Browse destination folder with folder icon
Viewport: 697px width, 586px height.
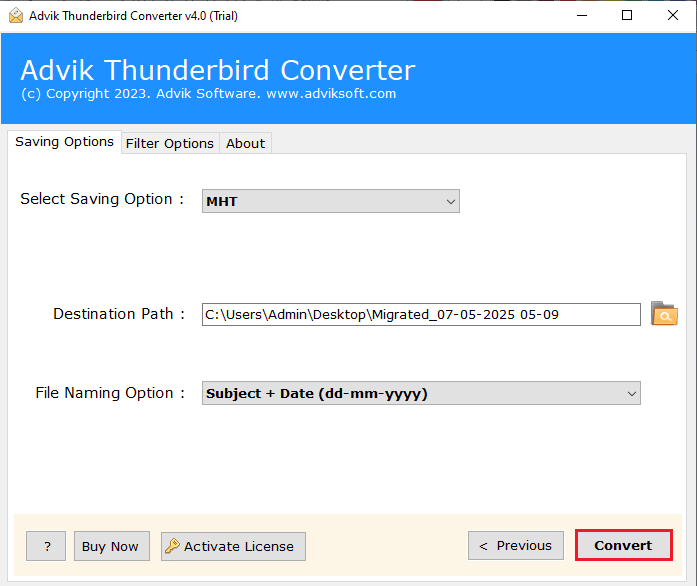click(664, 314)
